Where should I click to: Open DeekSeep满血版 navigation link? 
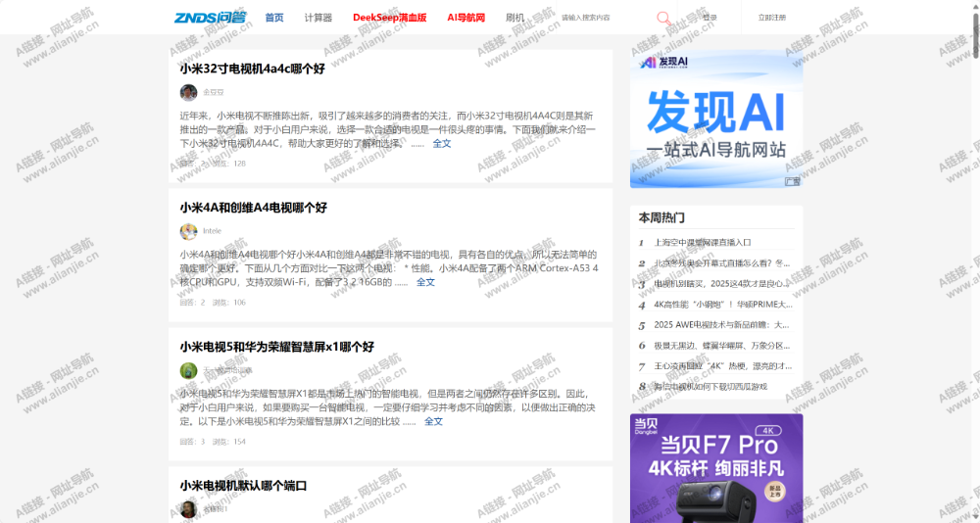[389, 18]
